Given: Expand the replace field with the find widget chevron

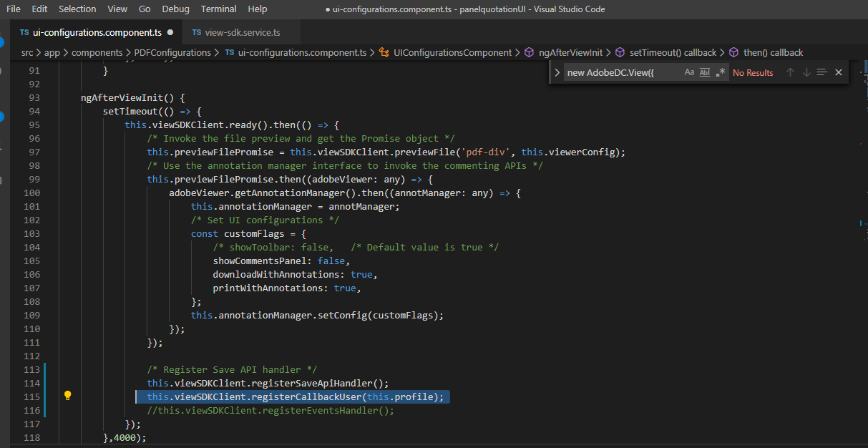Looking at the screenshot, I should (557, 72).
